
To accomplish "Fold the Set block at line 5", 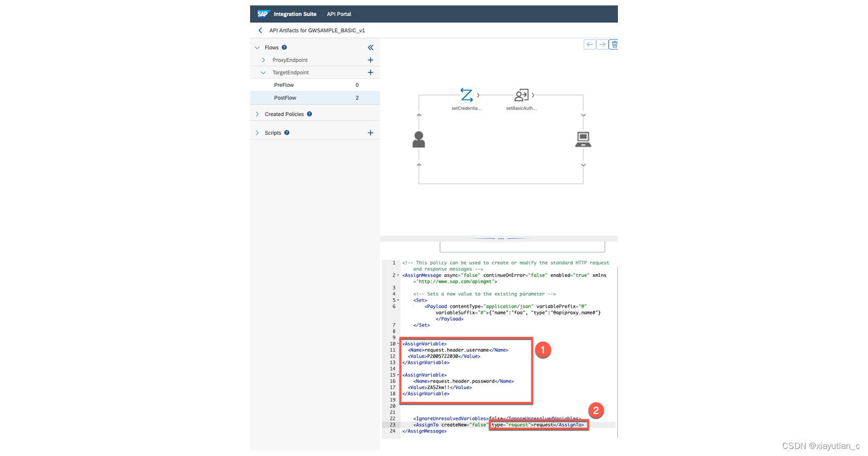I will [398, 300].
